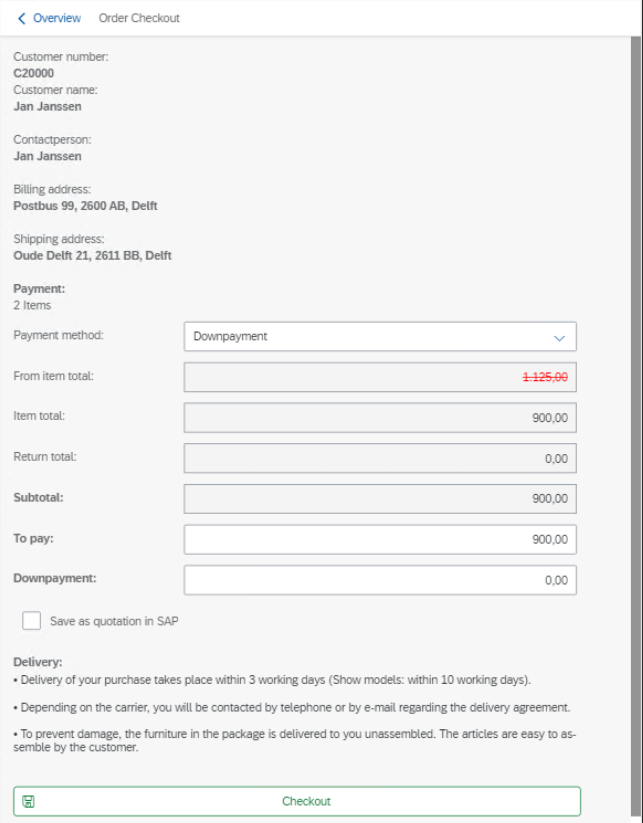The height and width of the screenshot is (823, 643).
Task: Focus the To pay amount field
Action: (x=380, y=539)
